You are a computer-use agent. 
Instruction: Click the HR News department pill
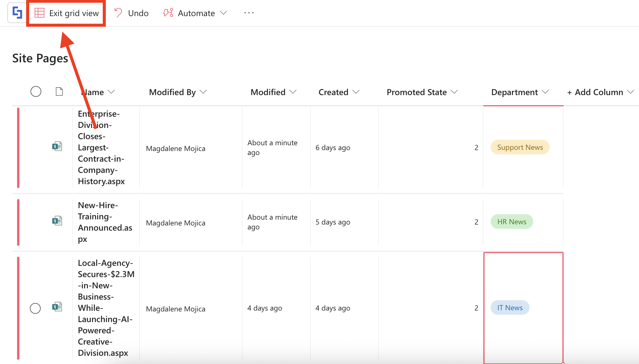pyautogui.click(x=512, y=222)
